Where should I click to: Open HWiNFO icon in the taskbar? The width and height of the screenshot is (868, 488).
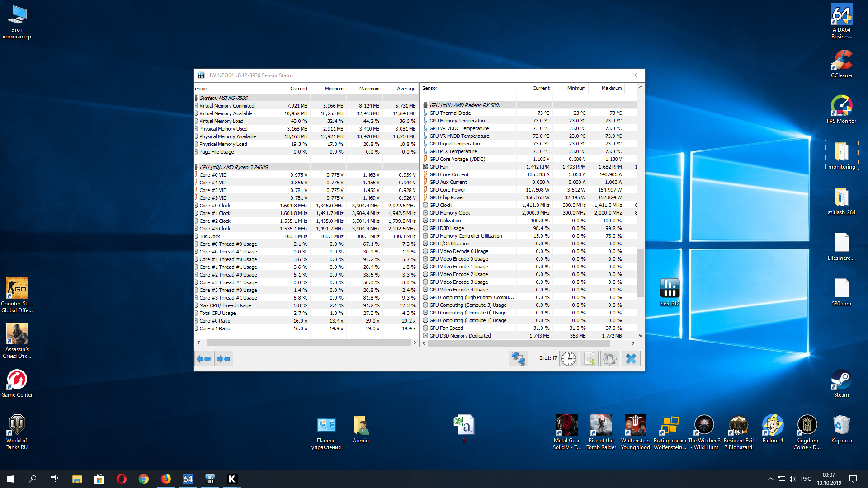(210, 479)
